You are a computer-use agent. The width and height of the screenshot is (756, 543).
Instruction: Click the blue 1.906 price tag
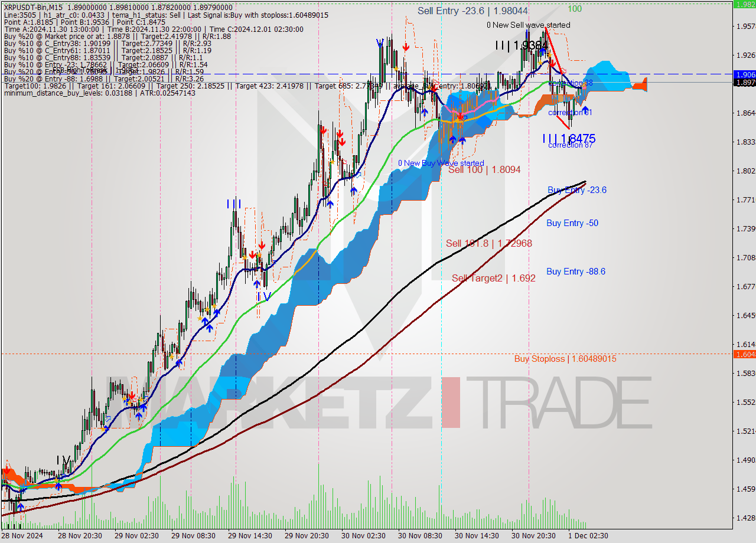click(744, 74)
